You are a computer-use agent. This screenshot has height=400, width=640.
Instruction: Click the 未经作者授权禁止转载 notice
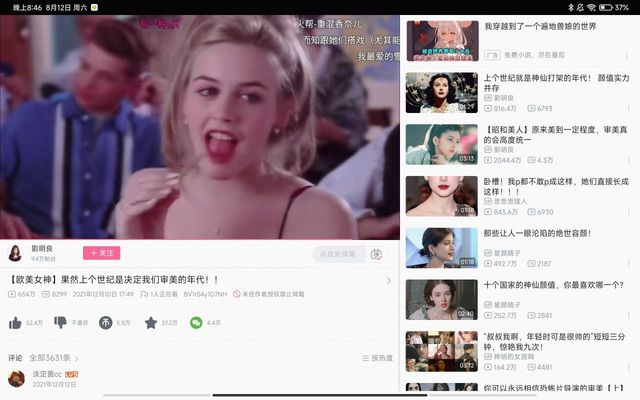[x=269, y=294]
